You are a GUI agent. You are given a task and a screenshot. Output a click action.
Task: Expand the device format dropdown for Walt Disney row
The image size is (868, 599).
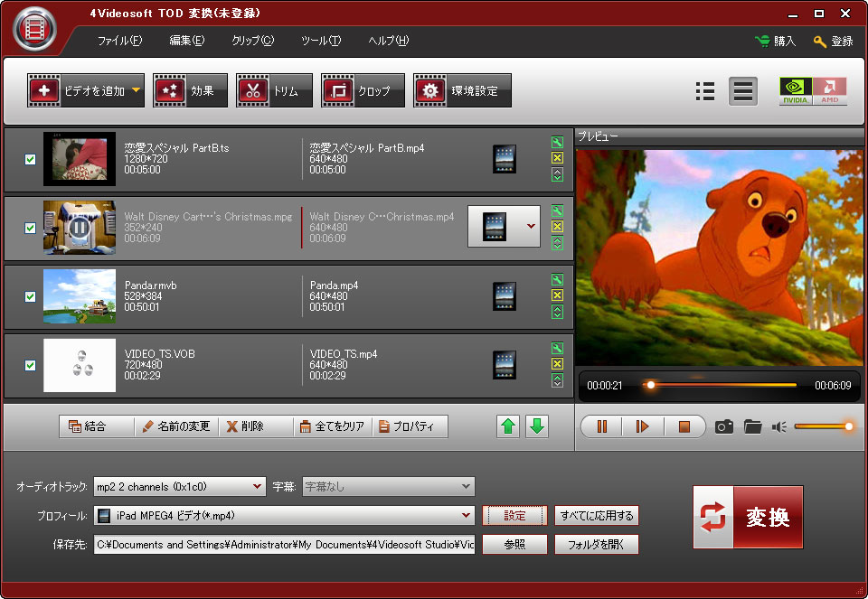pos(530,227)
